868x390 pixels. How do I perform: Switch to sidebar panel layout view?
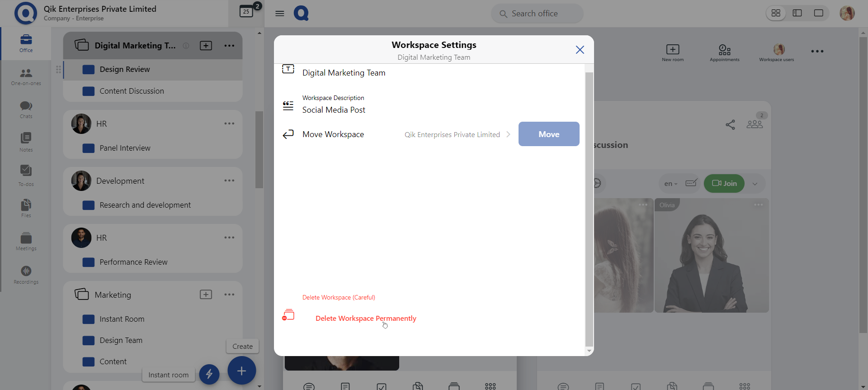pos(797,13)
